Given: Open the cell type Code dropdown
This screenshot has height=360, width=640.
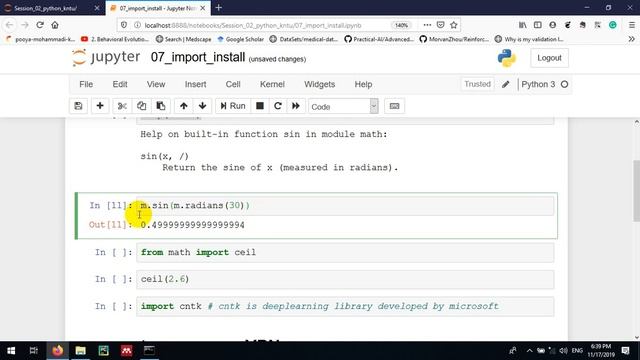Looking at the screenshot, I should click(x=343, y=107).
